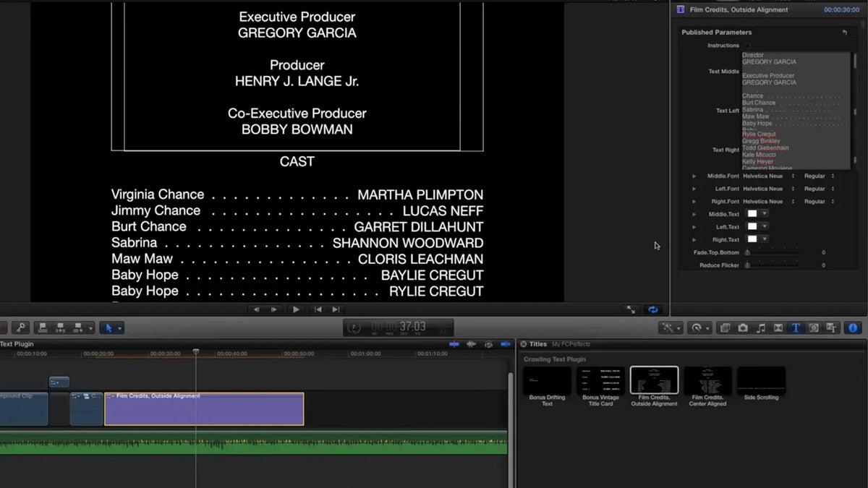The image size is (868, 488).
Task: Tick the Instructions checkbox
Action: [x=747, y=46]
